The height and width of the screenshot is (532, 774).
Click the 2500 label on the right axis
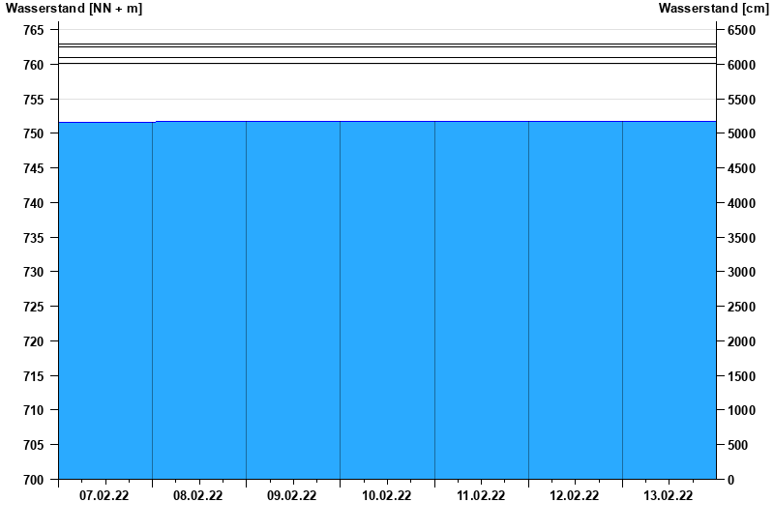742,307
